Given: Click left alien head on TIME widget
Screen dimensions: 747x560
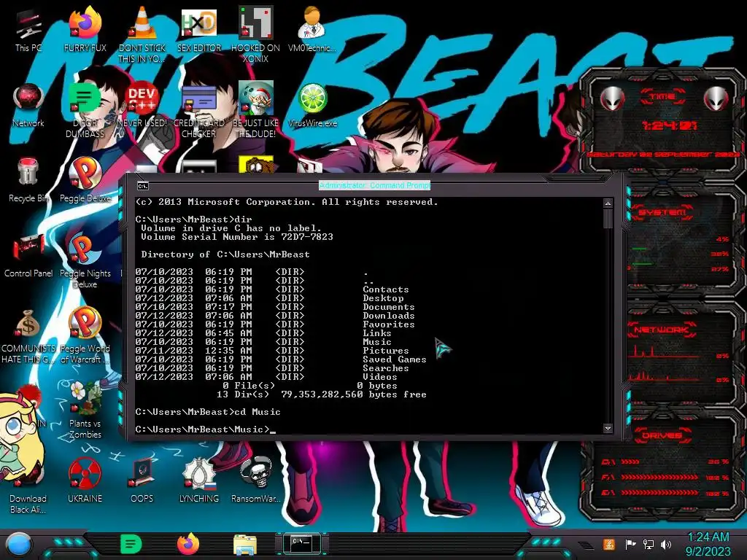Looking at the screenshot, I should (x=613, y=98).
